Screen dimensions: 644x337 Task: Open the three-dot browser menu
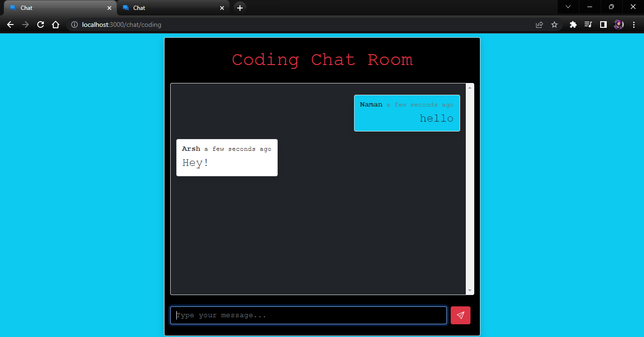pos(634,25)
